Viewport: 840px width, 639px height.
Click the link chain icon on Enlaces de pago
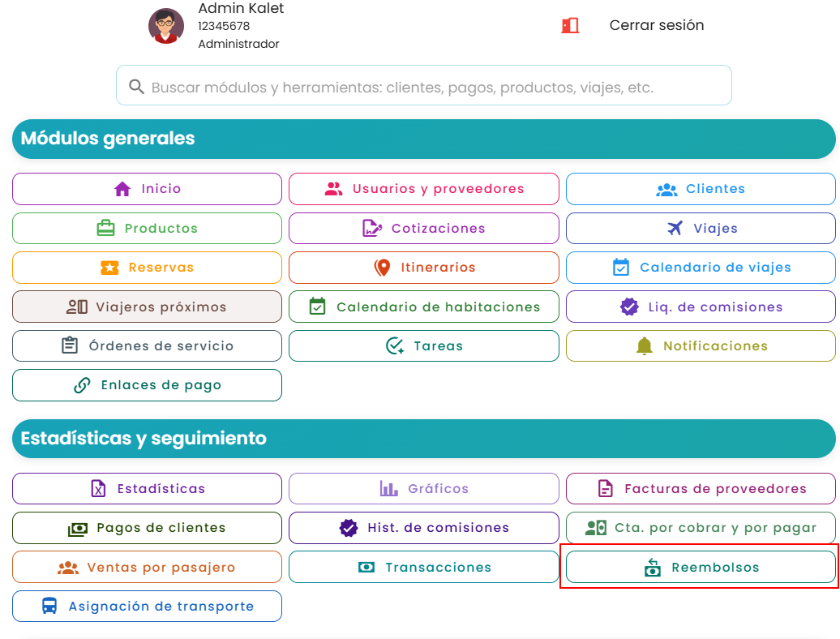[82, 385]
